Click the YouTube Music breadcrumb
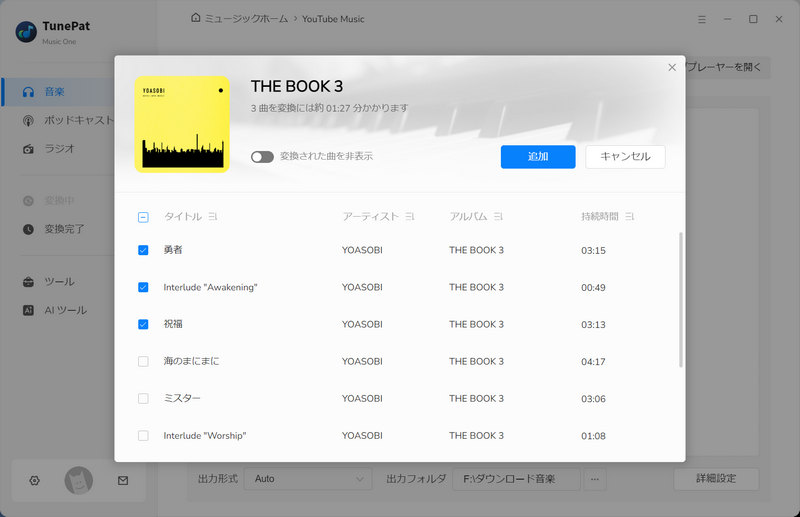Image resolution: width=800 pixels, height=517 pixels. click(333, 19)
